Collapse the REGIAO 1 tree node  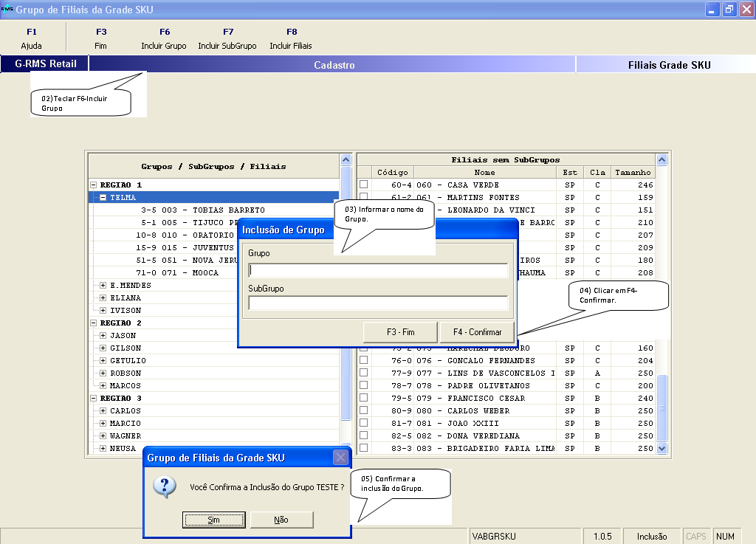(94, 185)
